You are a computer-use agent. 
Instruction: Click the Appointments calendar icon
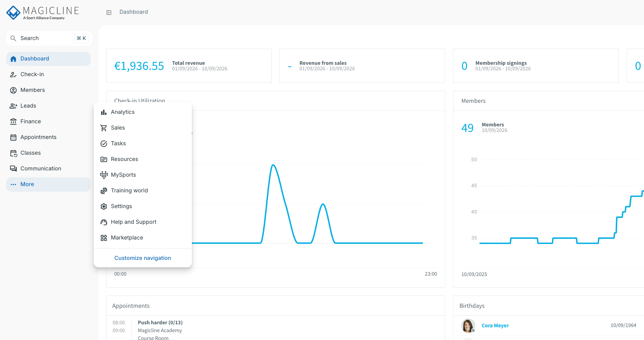(x=13, y=137)
